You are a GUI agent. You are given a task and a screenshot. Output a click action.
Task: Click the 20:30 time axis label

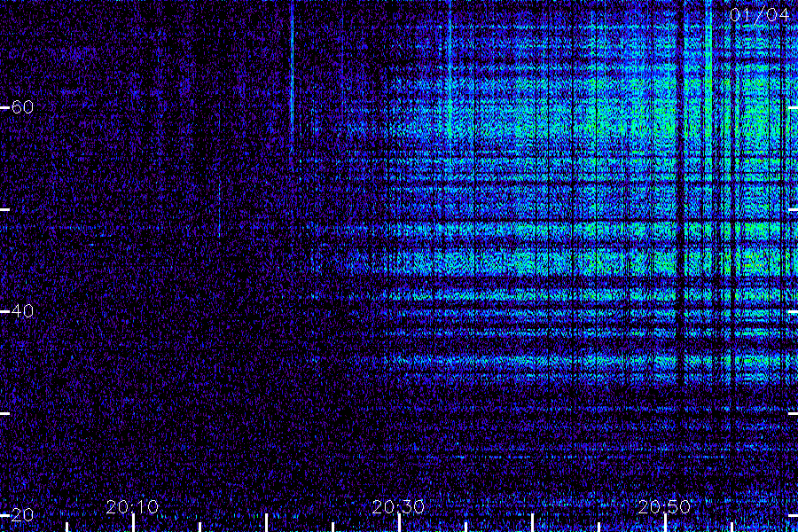coord(398,506)
